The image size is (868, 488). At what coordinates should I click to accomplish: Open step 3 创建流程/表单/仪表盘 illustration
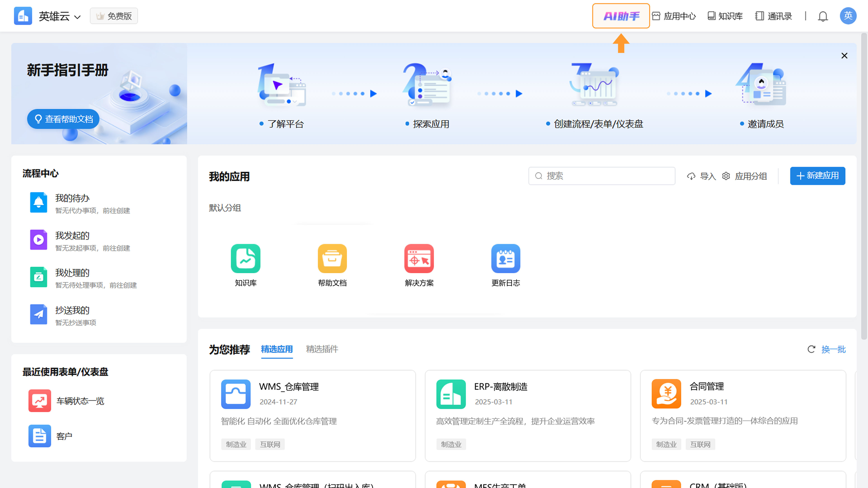[594, 85]
